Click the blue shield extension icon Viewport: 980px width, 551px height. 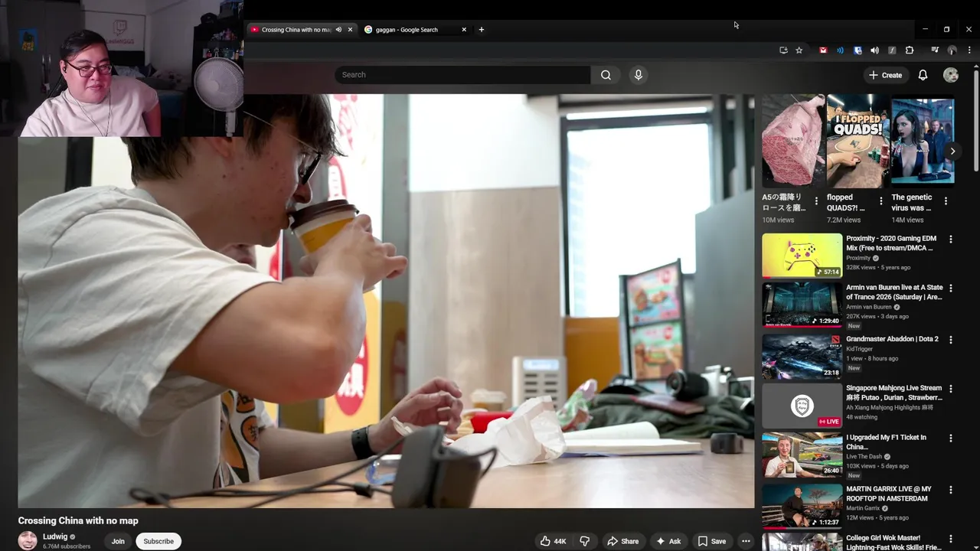point(857,51)
